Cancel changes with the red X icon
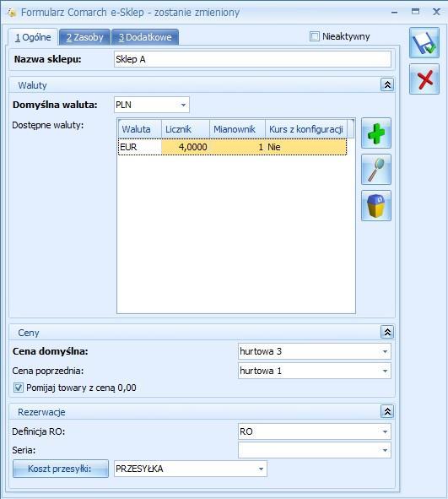 [x=424, y=79]
